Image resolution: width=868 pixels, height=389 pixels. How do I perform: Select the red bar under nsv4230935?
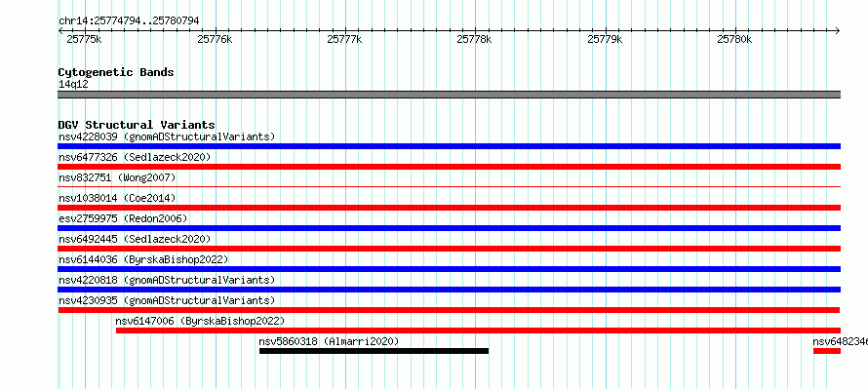coord(449,310)
